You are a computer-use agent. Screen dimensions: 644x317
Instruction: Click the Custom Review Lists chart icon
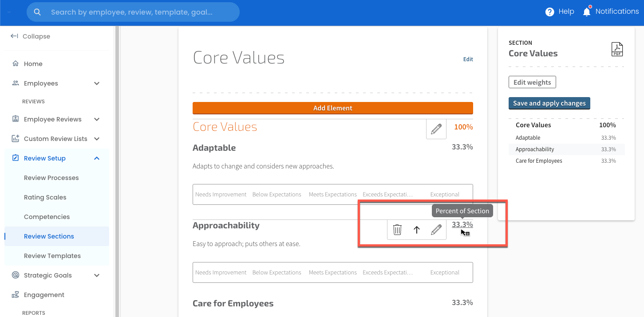tap(16, 139)
